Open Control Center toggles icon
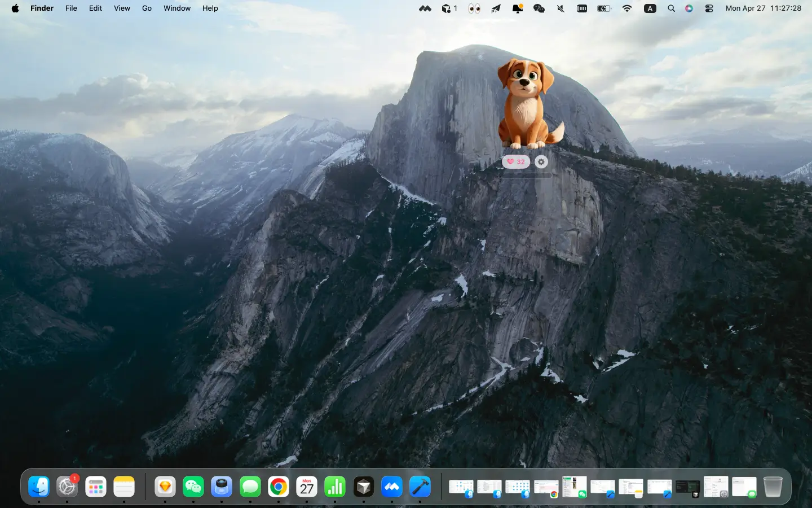 pyautogui.click(x=709, y=8)
